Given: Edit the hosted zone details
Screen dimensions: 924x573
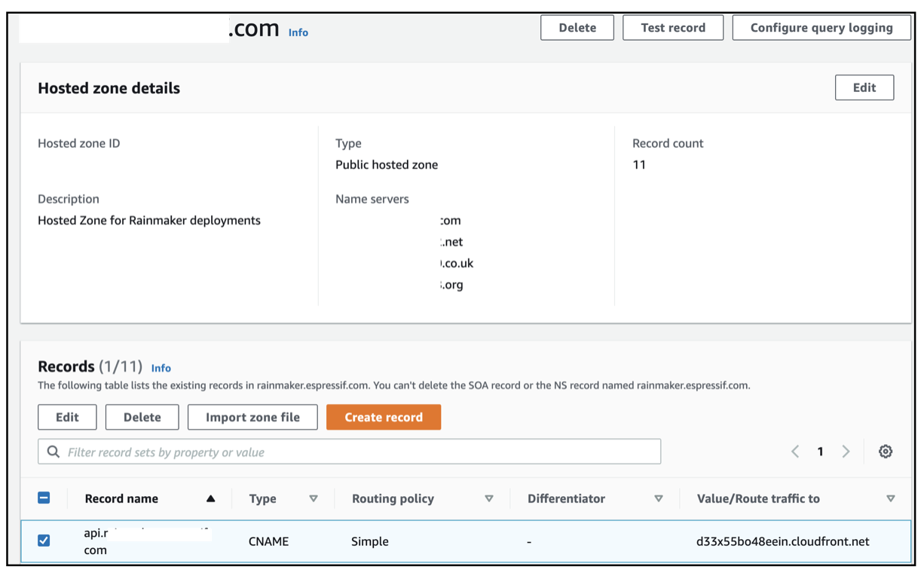Looking at the screenshot, I should click(x=864, y=87).
